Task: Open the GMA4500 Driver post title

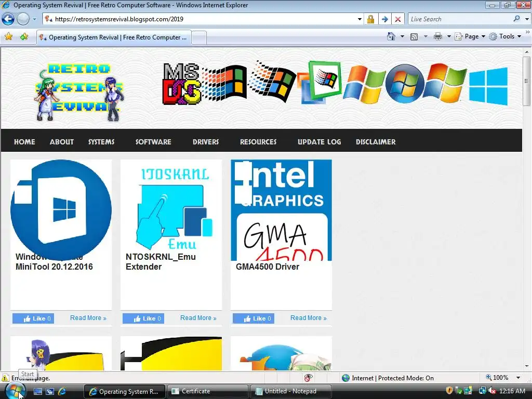Action: 268,267
